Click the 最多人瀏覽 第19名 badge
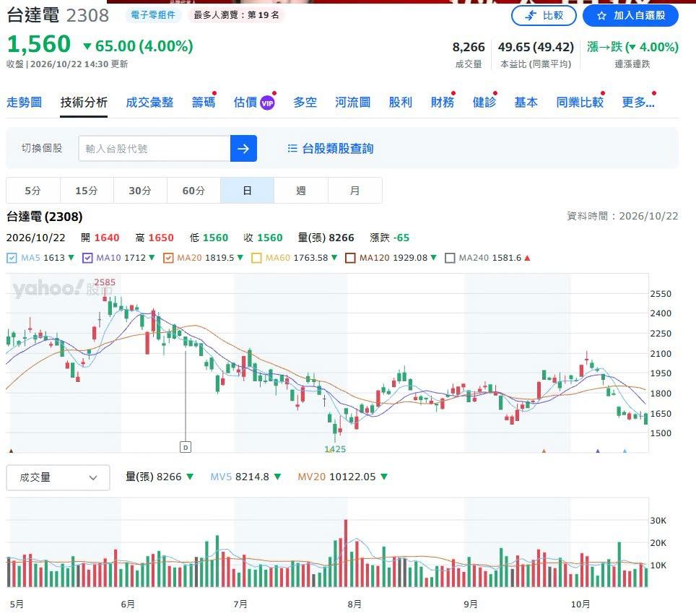The height and width of the screenshot is (616, 696). [236, 15]
